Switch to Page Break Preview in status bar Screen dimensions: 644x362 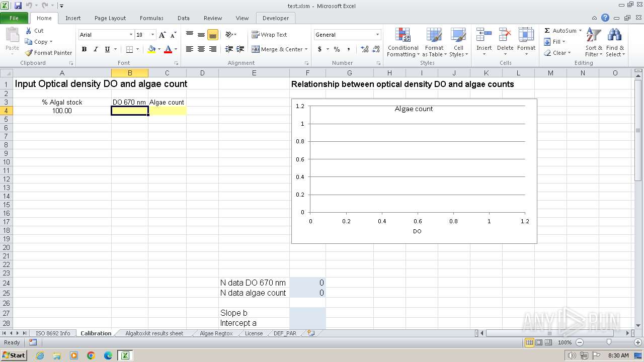pyautogui.click(x=549, y=342)
